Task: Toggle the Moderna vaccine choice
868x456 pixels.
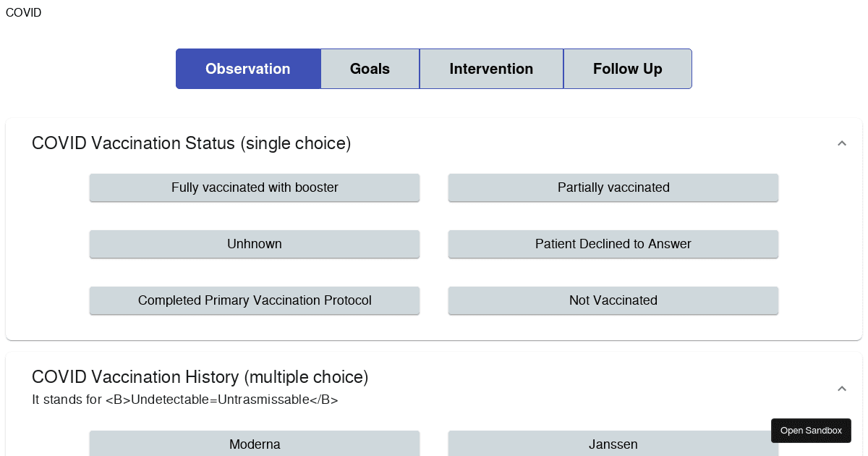Action: [255, 444]
